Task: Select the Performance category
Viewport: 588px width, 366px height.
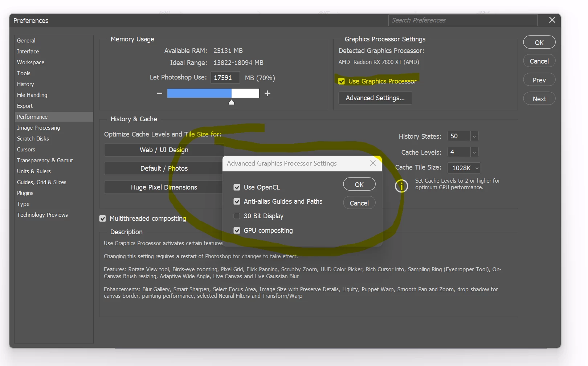Action: coord(54,117)
